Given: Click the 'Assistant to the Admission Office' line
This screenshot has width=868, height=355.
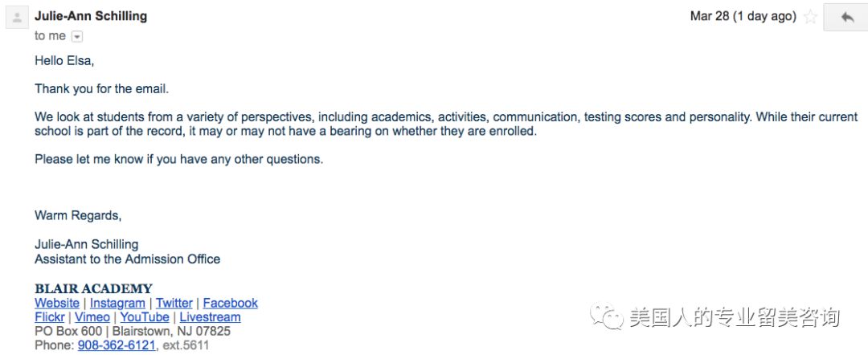Looking at the screenshot, I should [127, 259].
